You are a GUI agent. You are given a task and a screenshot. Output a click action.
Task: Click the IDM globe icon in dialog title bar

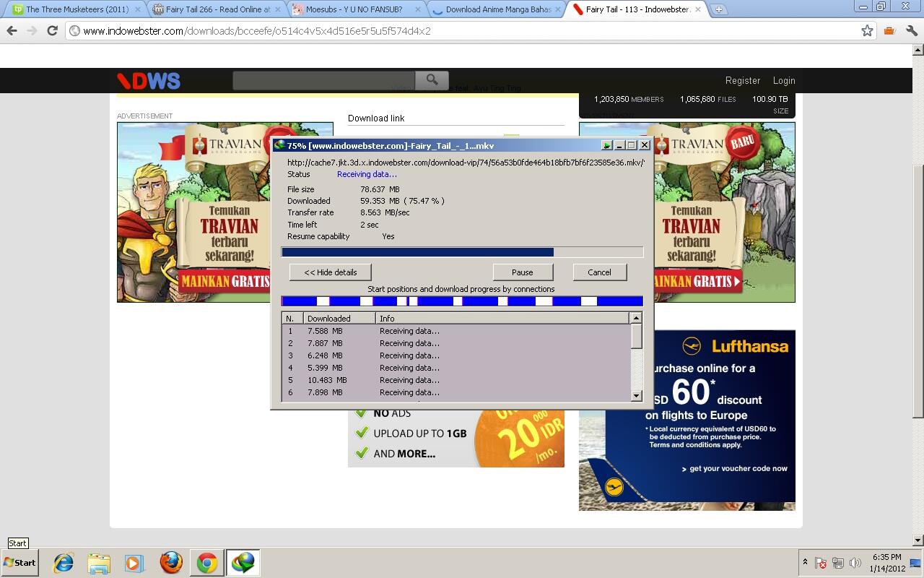coord(280,145)
